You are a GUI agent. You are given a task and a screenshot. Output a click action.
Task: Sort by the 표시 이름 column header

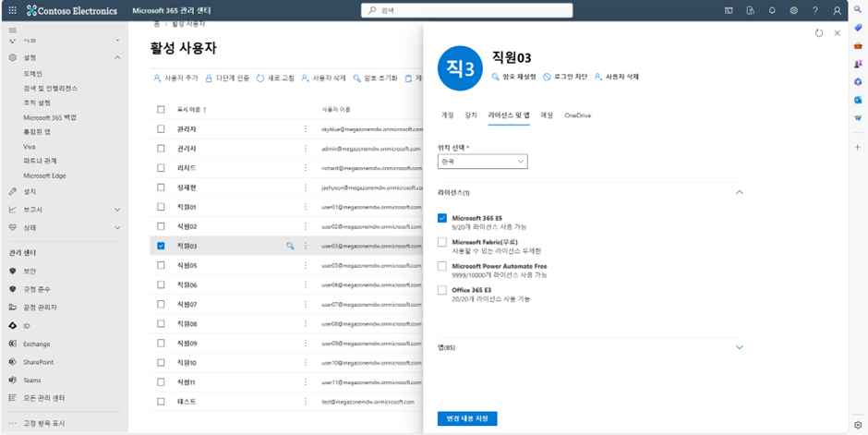tap(191, 110)
